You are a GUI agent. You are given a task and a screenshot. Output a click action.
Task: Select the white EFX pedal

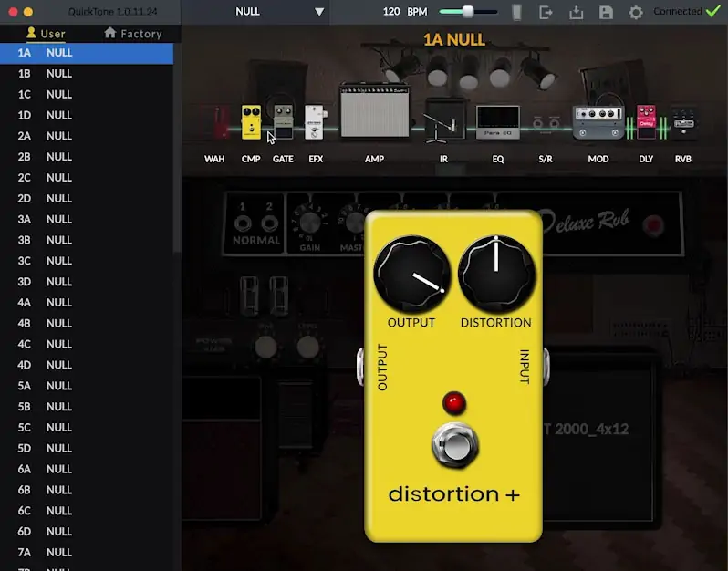coord(315,122)
